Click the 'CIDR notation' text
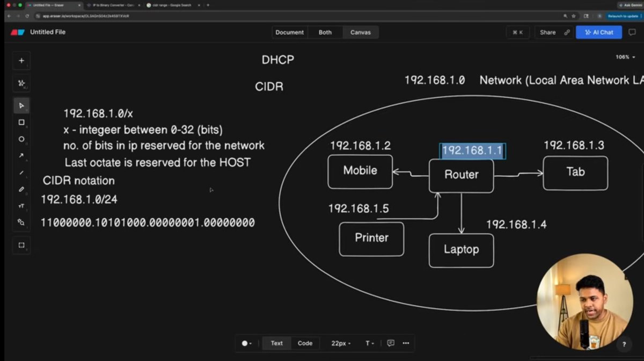The height and width of the screenshot is (361, 644). (79, 181)
